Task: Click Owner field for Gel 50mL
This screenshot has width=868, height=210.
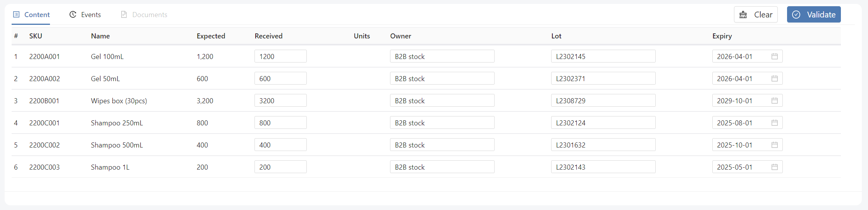Action: (442, 78)
